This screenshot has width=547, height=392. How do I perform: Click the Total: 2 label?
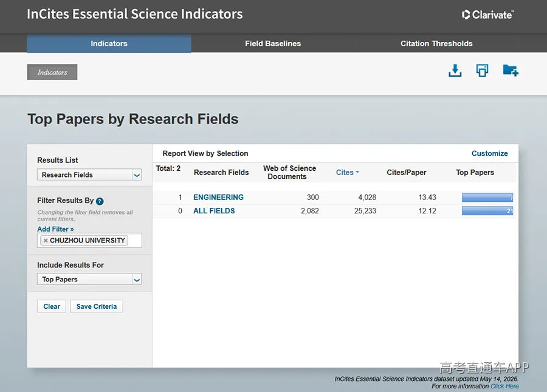[168, 168]
